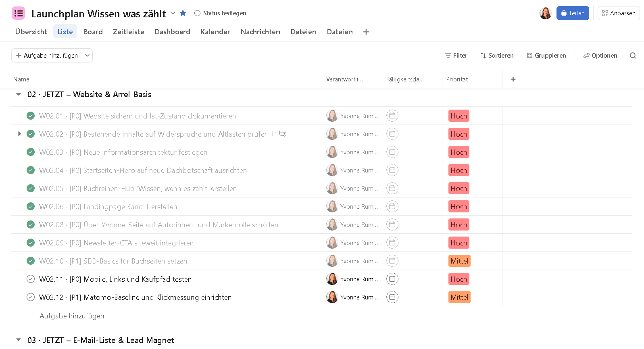Add a new tab with the plus icon
This screenshot has height=349, width=644.
pos(366,32)
